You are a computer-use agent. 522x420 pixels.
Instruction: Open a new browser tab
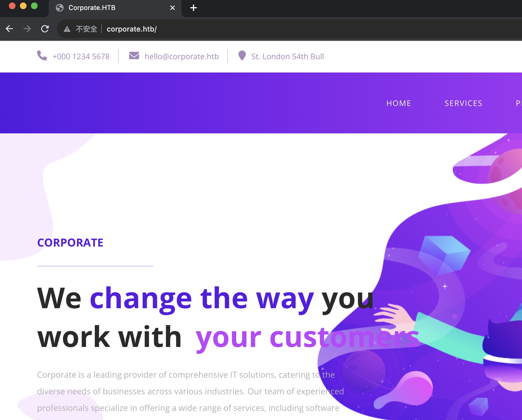194,8
